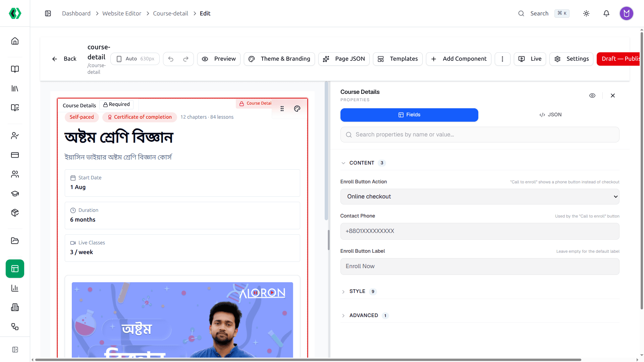Go to Dashboard breadcrumb
Image resolution: width=644 pixels, height=362 pixels.
coord(76,13)
